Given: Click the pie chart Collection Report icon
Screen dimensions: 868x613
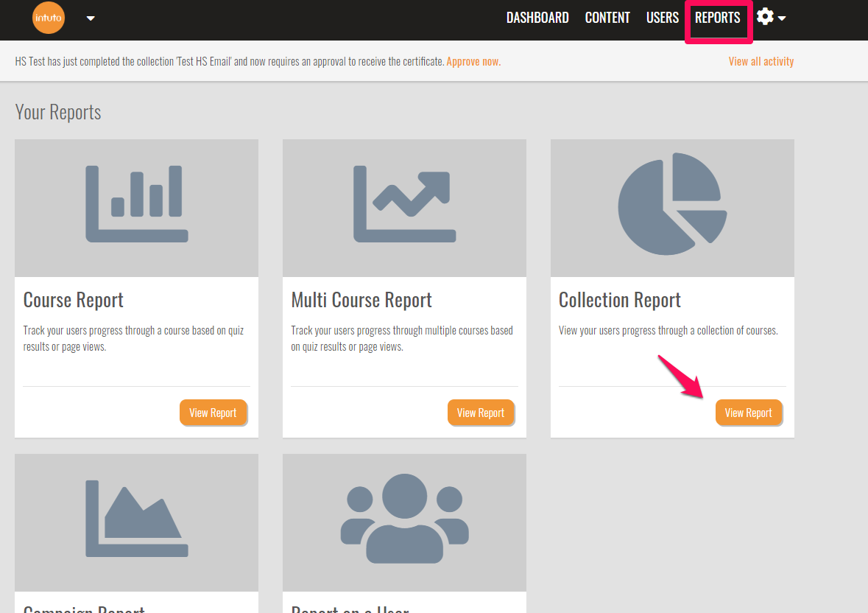Looking at the screenshot, I should click(x=669, y=203).
